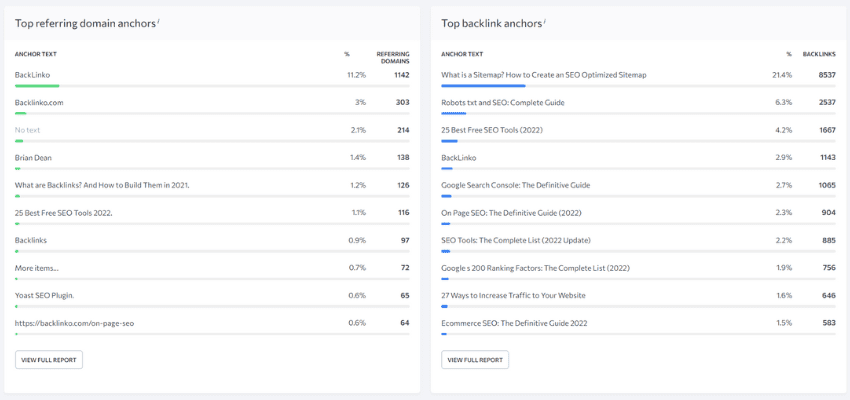
Task: Click backlinks count 583
Action: tap(829, 324)
